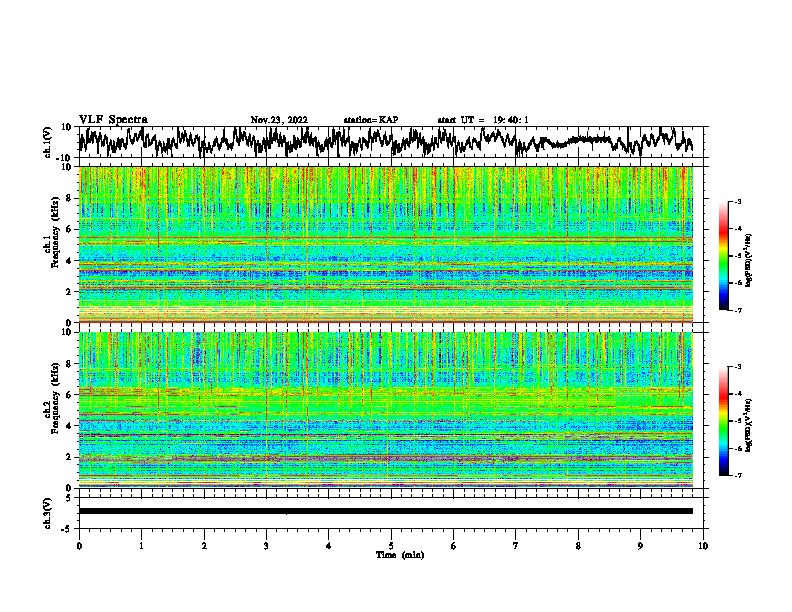Click the time axis tick label '10'
Screen dimensions: 792x612
[x=703, y=546]
